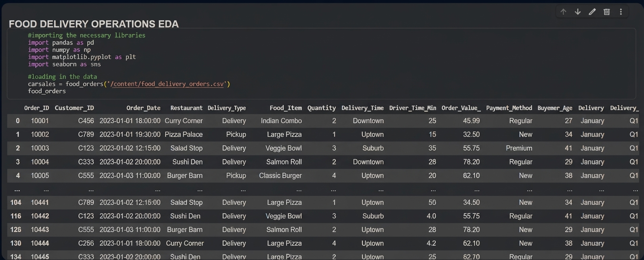
Task: Click the Food_Item column header
Action: (286, 108)
